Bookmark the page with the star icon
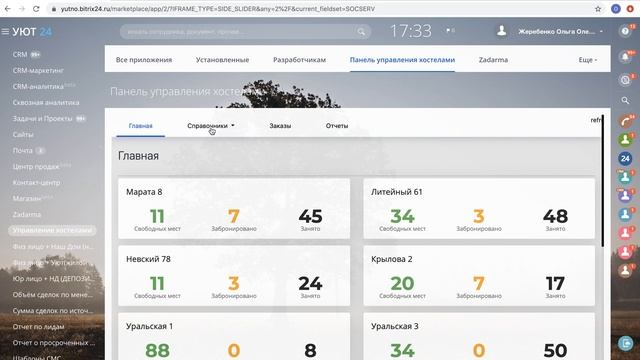Image resolution: width=640 pixels, height=360 pixels. (x=598, y=9)
